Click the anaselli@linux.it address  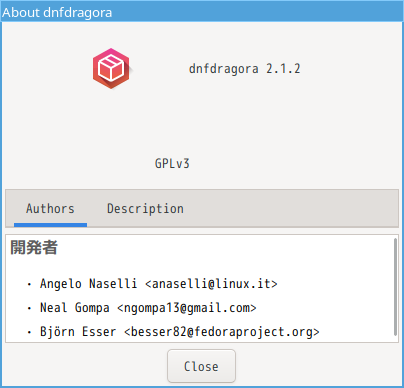coord(211,284)
